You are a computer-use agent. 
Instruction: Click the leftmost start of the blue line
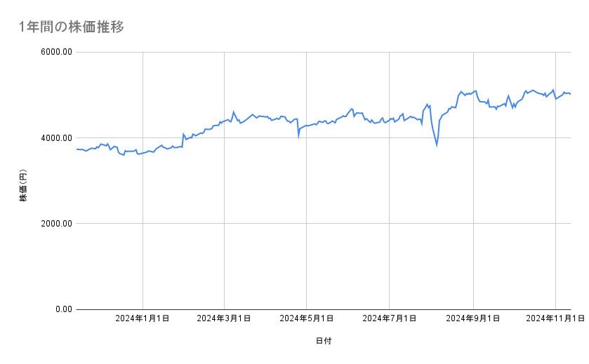[77, 149]
